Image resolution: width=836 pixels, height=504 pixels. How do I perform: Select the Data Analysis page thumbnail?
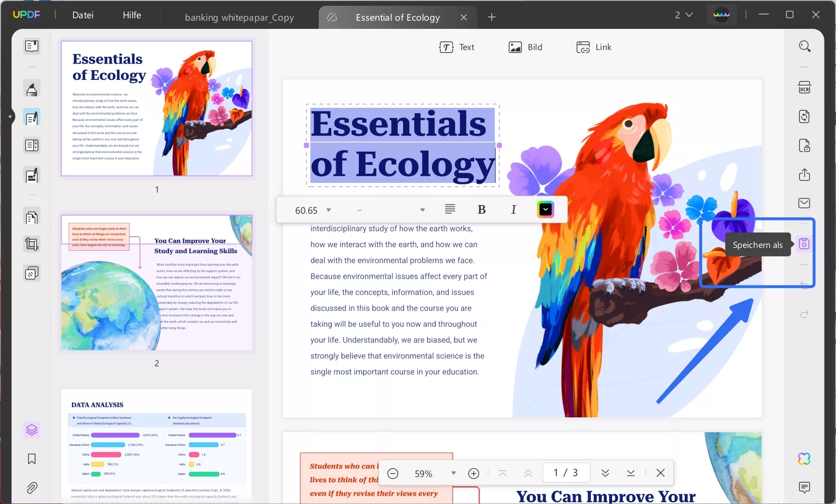(x=157, y=446)
